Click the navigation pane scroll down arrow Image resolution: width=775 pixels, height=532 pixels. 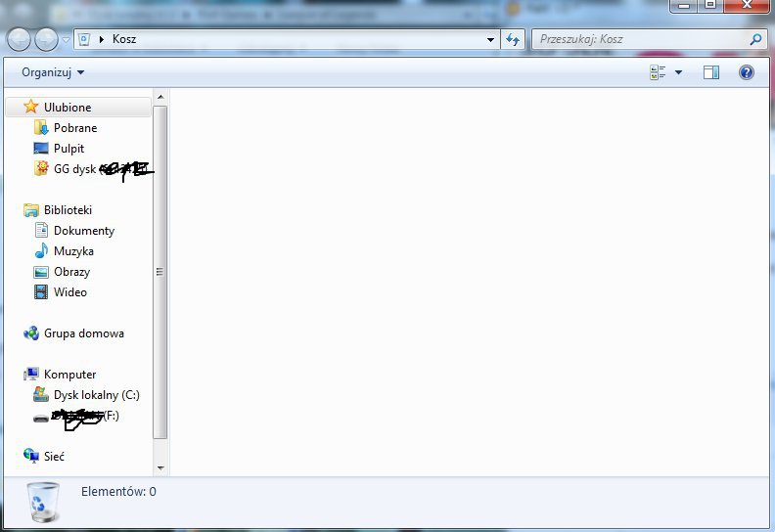(x=160, y=467)
